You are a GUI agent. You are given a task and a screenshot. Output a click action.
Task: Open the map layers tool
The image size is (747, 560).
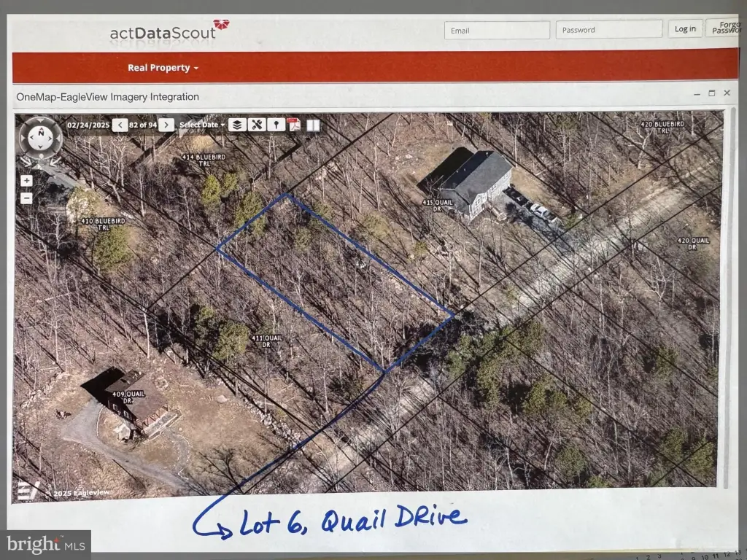coord(236,125)
